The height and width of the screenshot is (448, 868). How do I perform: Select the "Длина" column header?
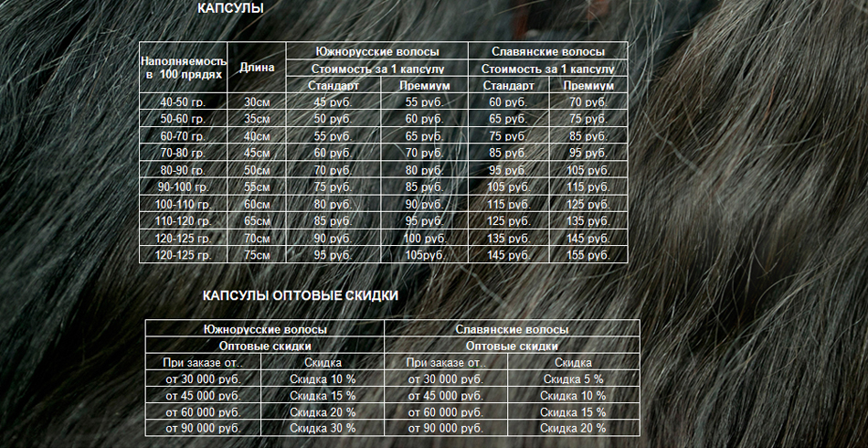pyautogui.click(x=256, y=68)
